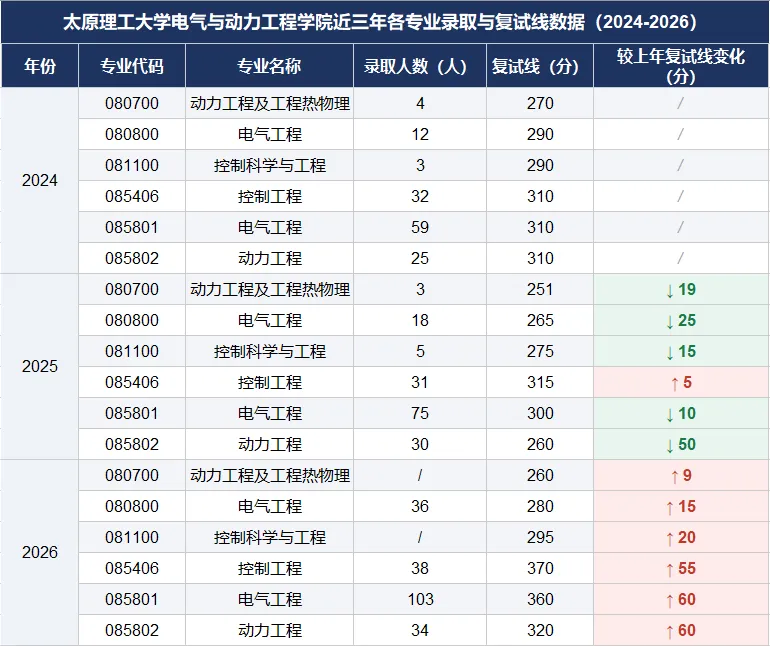Click the 复试线（分）column header

coord(540,66)
